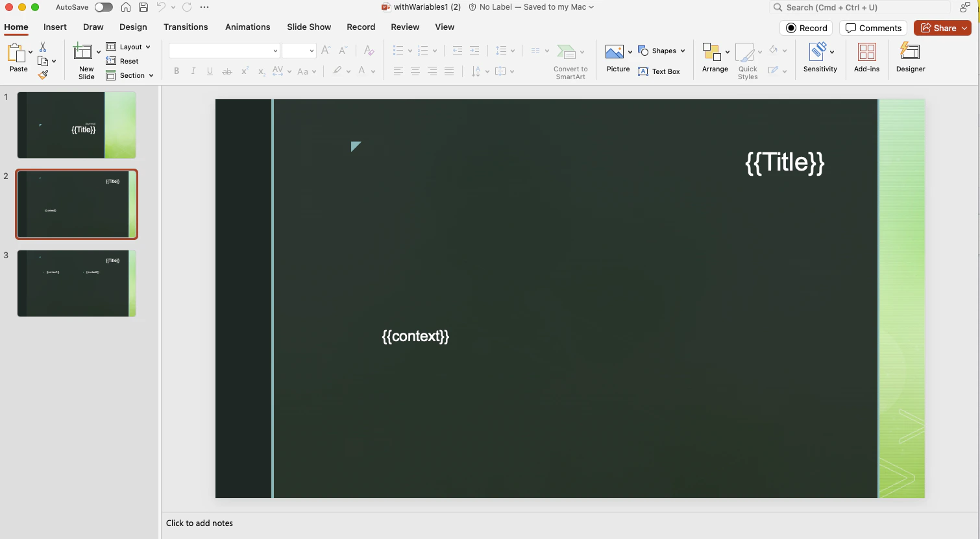Open the Add-ins icon

[x=867, y=52]
